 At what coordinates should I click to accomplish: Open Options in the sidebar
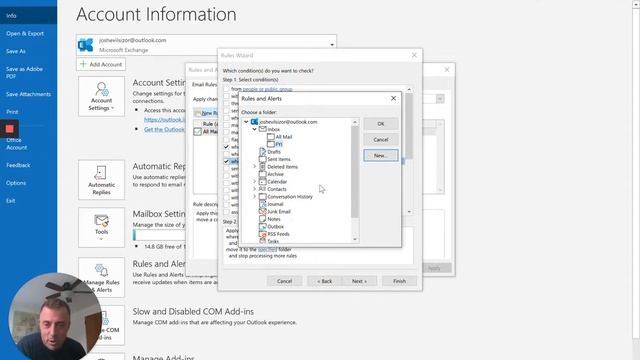tap(29, 183)
